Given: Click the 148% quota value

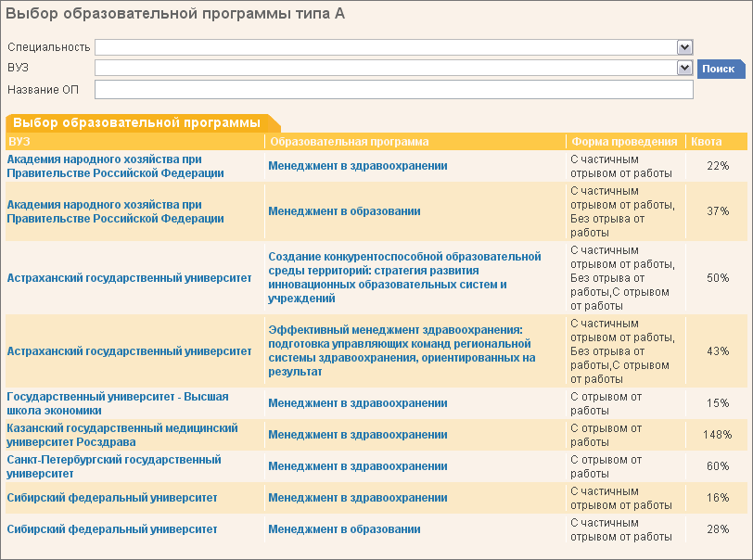Looking at the screenshot, I should coord(718,435).
